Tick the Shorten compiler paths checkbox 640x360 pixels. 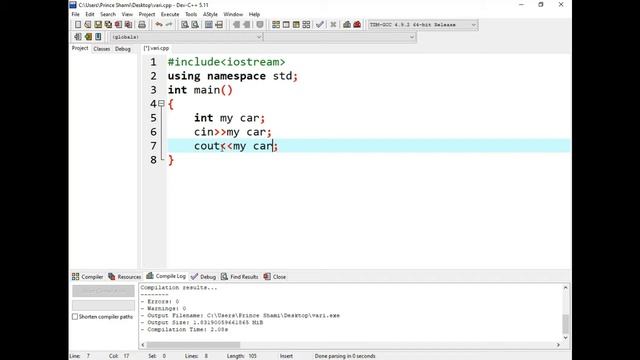pyautogui.click(x=75, y=317)
